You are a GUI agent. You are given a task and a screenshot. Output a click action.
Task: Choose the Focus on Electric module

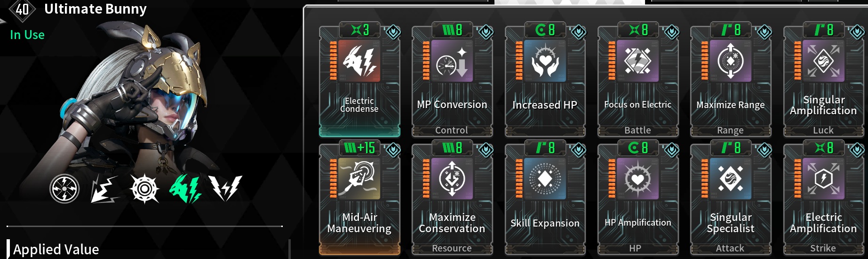[x=637, y=81]
